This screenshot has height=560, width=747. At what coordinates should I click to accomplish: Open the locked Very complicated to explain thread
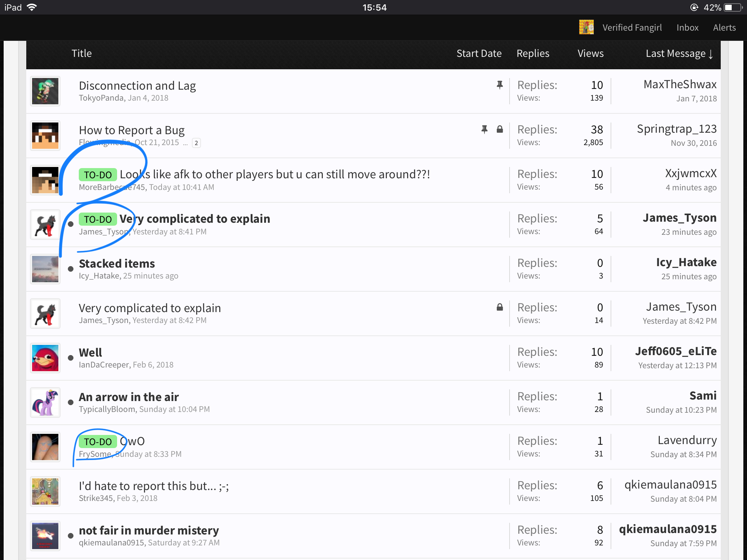coord(150,308)
